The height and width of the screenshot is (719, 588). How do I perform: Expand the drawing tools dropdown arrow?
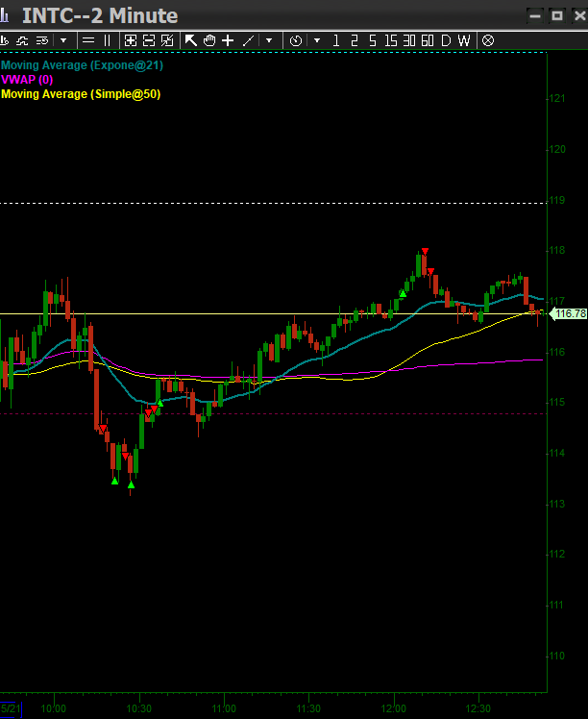click(x=269, y=40)
